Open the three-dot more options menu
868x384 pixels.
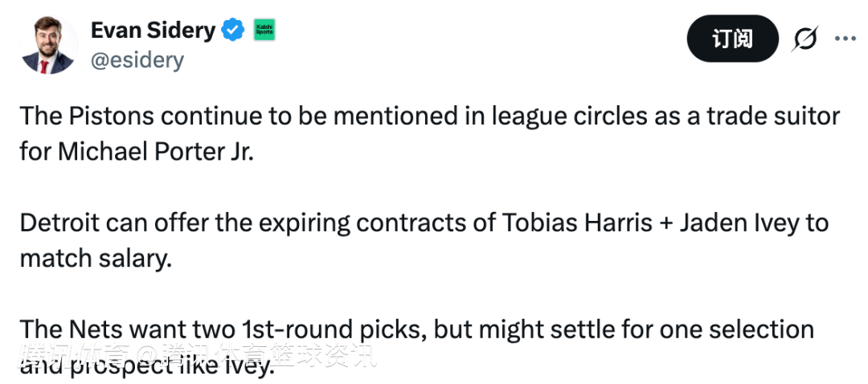coord(845,39)
